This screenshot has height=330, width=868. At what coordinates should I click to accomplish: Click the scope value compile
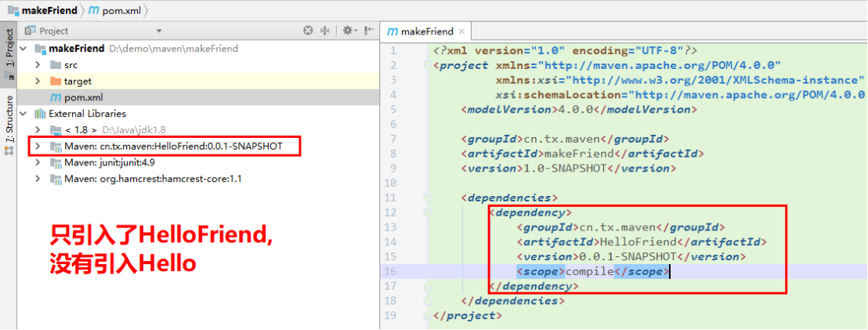[590, 271]
